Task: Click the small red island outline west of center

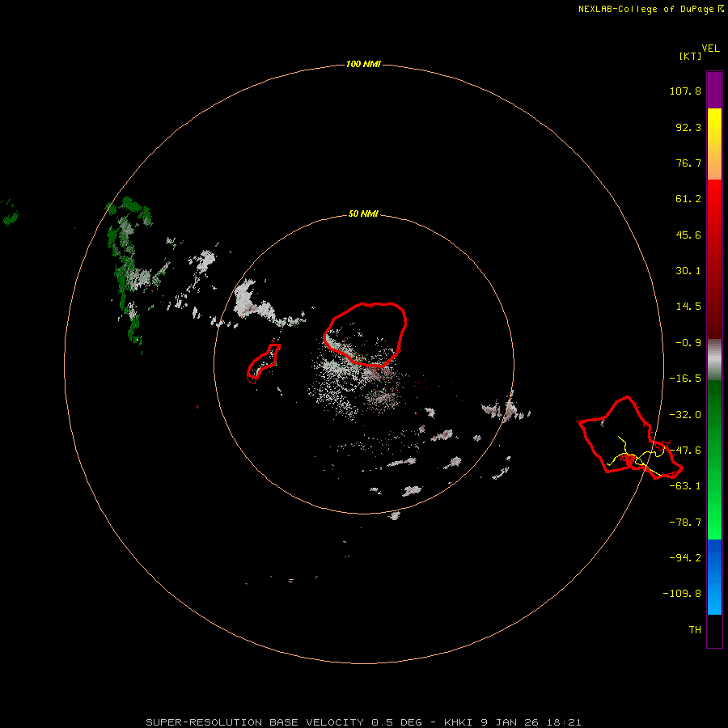Action: [263, 363]
